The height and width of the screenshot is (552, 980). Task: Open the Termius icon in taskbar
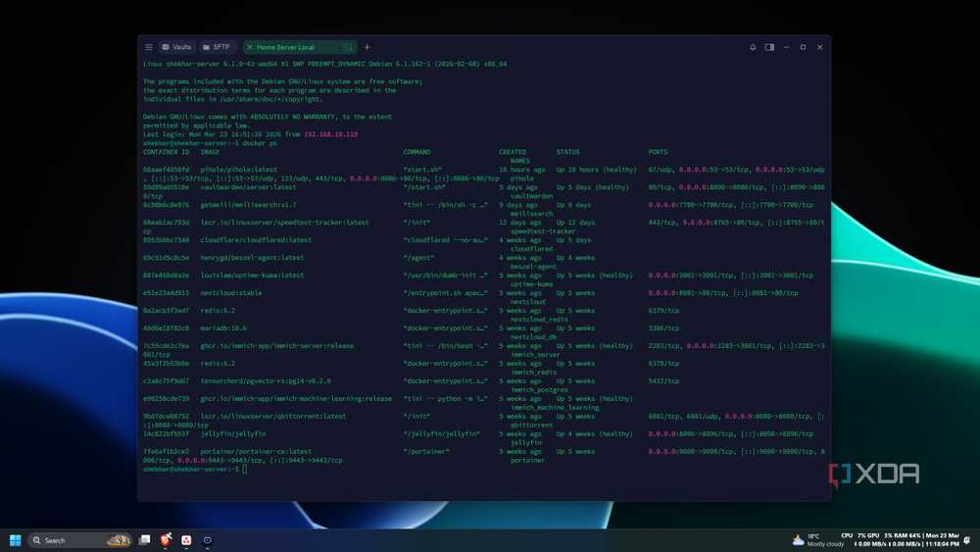[208, 540]
